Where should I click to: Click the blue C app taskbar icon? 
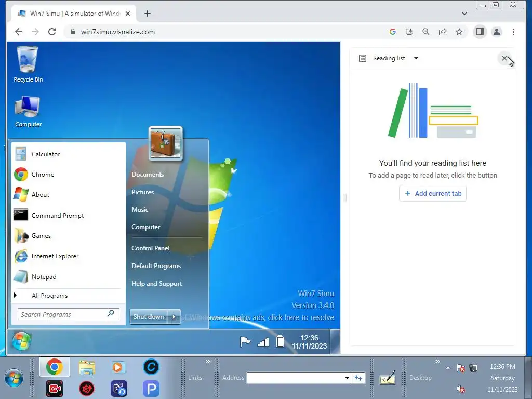point(151,367)
